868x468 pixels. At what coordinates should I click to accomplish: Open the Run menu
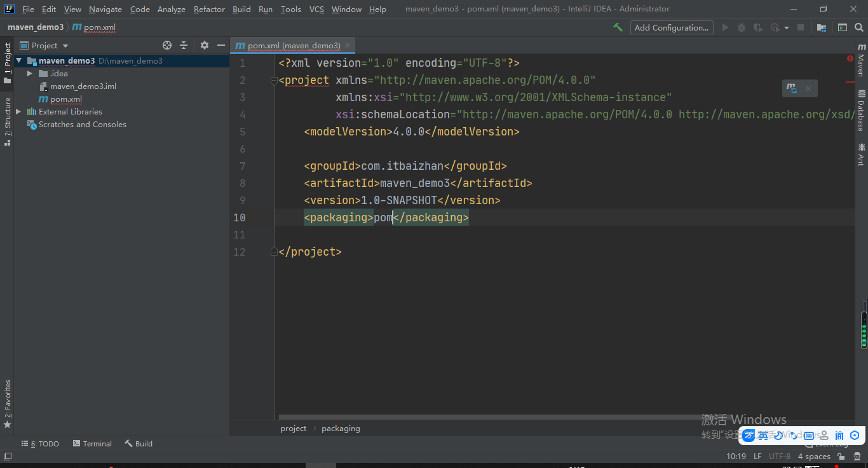(266, 9)
